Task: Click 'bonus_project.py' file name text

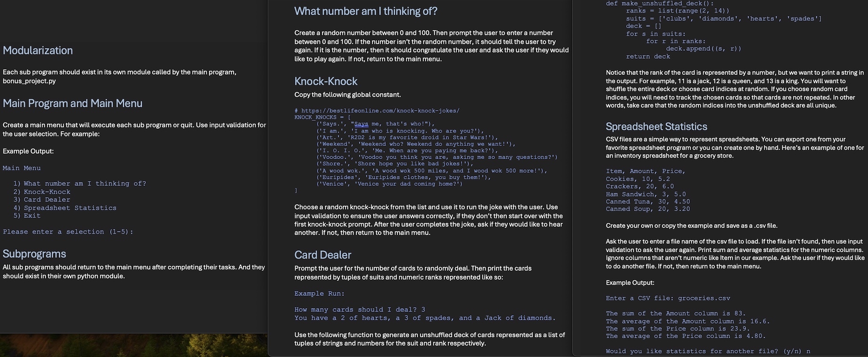Action: (x=29, y=81)
